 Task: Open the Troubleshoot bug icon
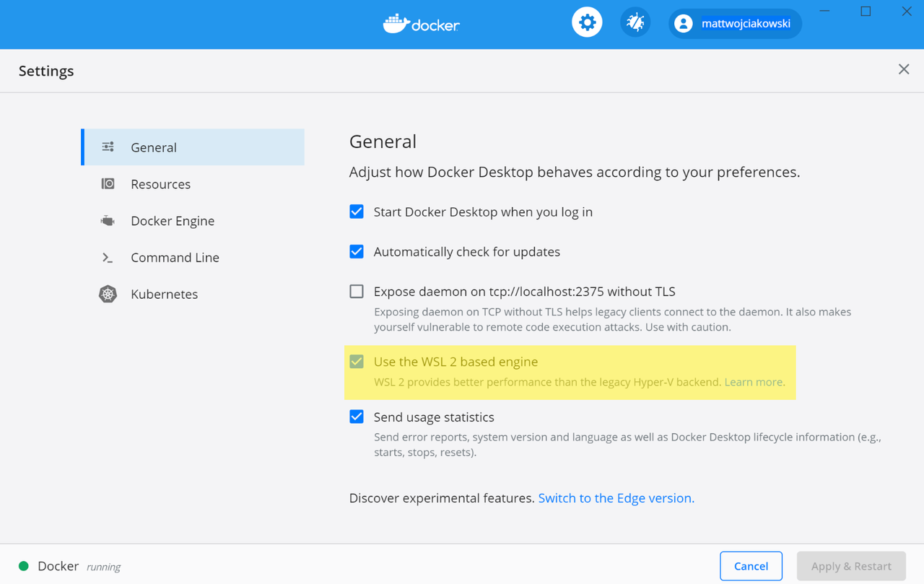pyautogui.click(x=635, y=23)
